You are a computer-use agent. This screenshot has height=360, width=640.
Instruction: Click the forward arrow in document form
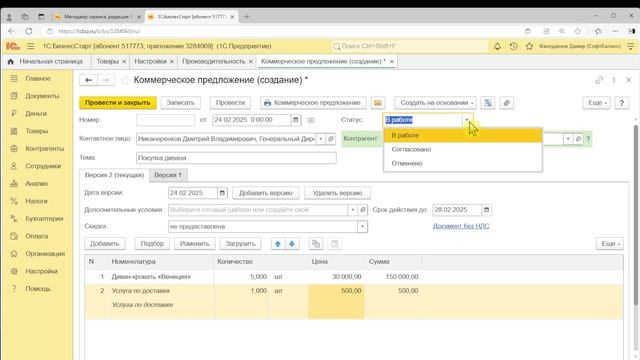point(106,80)
